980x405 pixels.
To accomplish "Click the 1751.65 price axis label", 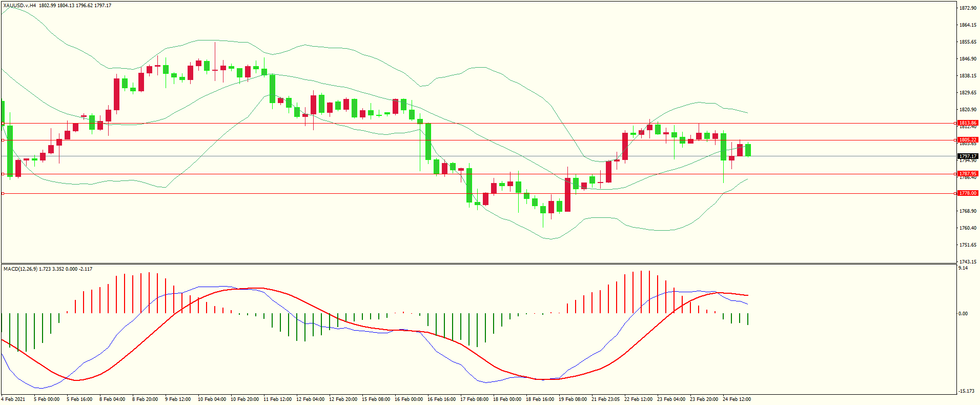I will pyautogui.click(x=968, y=245).
